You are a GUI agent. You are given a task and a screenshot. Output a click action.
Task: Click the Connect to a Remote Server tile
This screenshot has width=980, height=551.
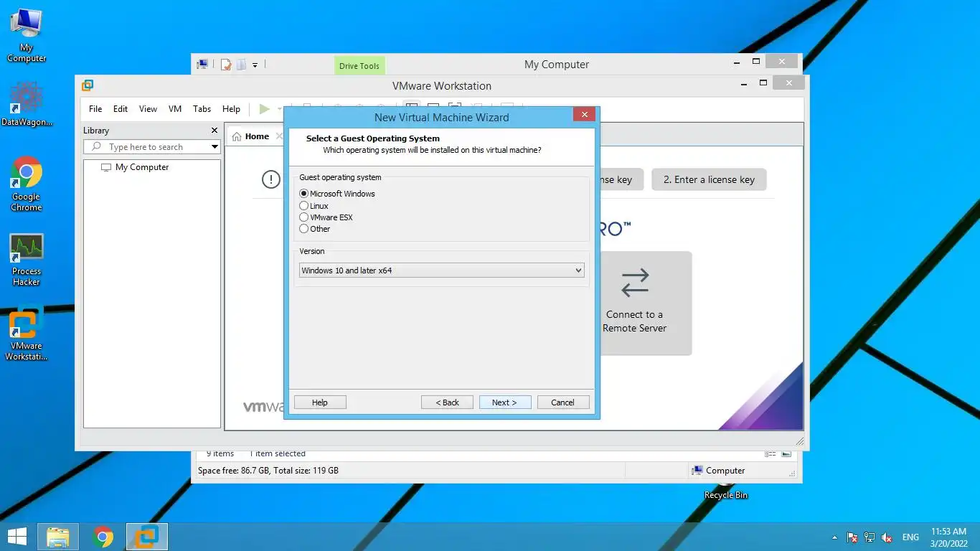coord(635,303)
